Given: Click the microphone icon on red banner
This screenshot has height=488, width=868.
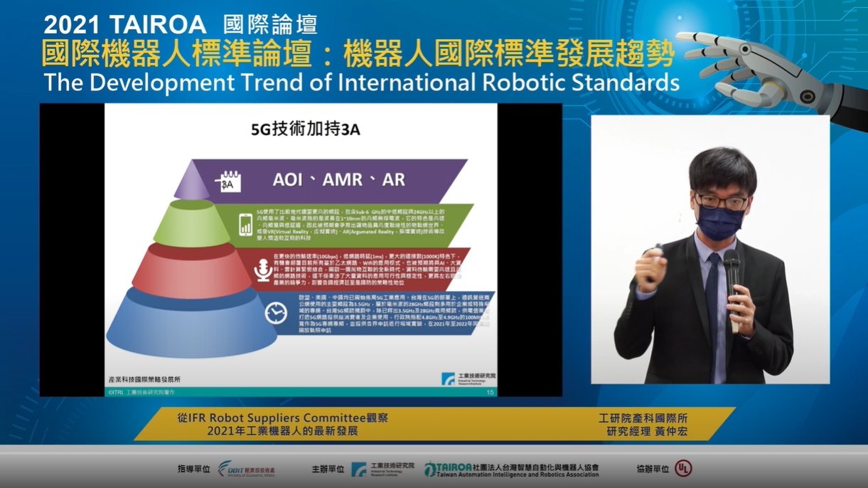Looking at the screenshot, I should (262, 270).
